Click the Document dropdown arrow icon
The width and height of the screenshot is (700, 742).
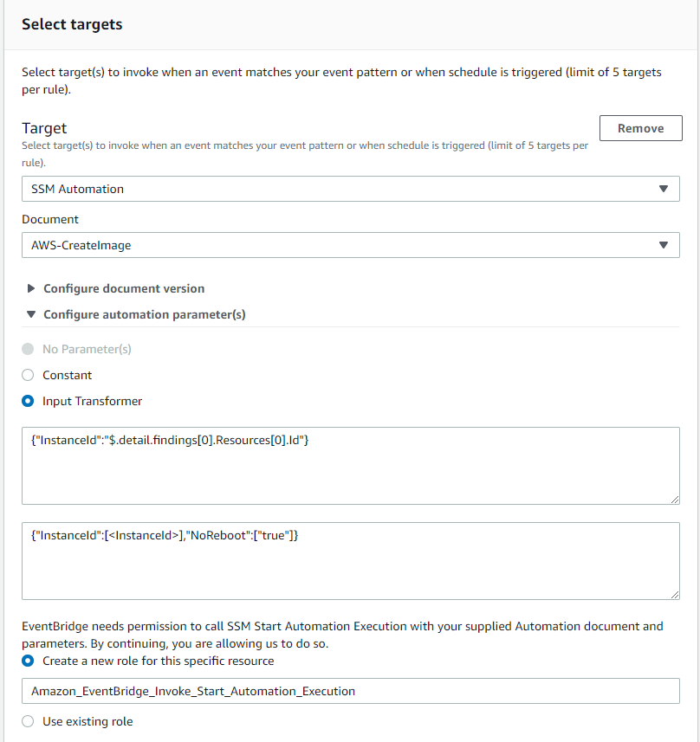(663, 245)
